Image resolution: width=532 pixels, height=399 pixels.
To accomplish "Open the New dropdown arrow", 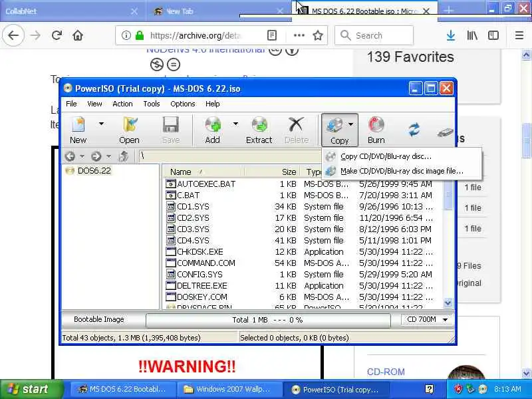I will tap(101, 124).
